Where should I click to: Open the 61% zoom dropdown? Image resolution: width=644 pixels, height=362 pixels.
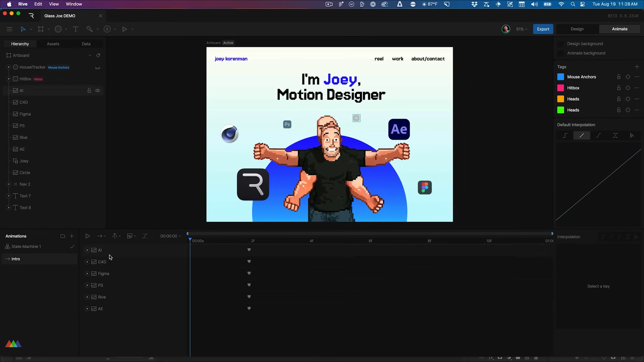[x=522, y=29]
